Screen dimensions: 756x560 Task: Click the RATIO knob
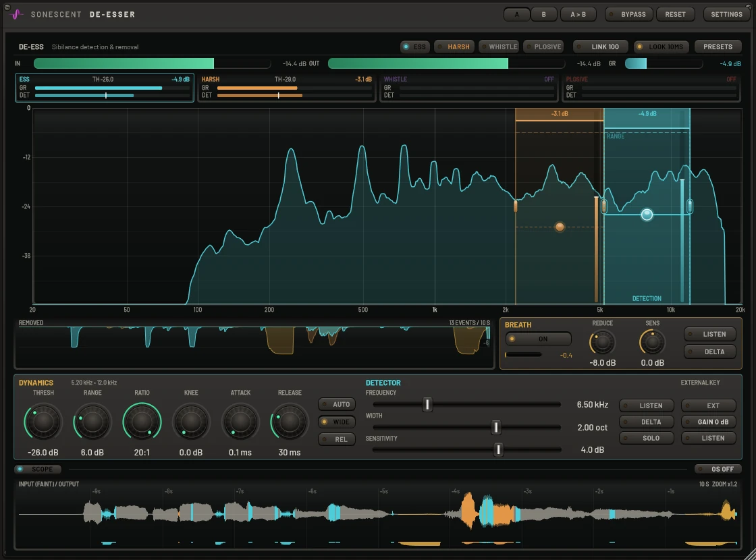tap(142, 422)
